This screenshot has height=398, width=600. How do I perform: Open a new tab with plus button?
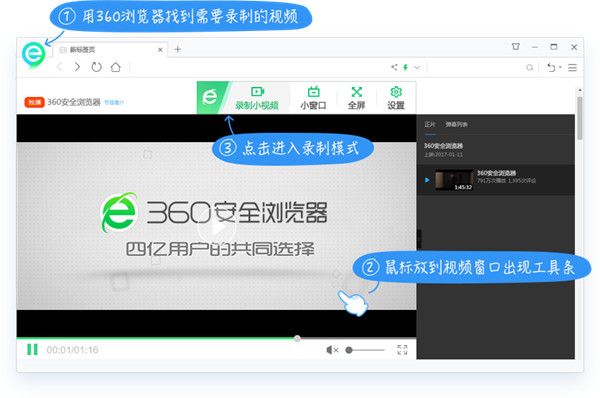click(x=178, y=49)
